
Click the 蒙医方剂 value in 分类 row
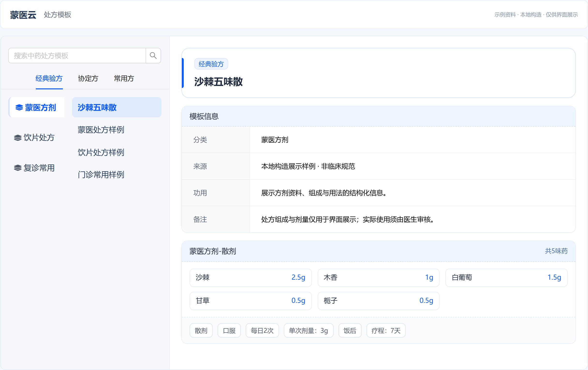275,140
